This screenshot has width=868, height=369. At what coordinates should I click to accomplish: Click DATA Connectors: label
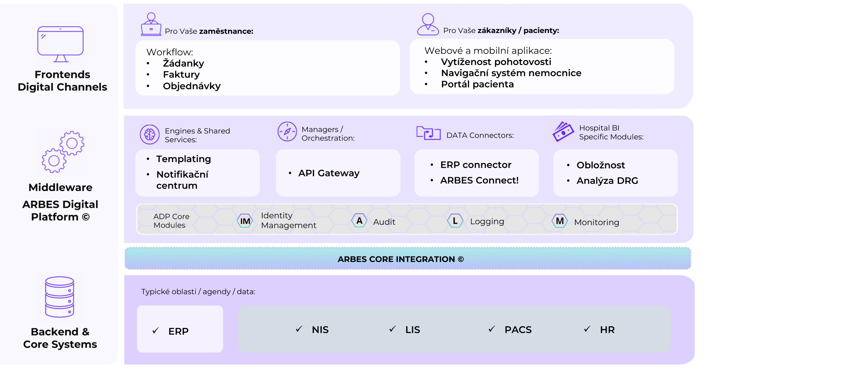pyautogui.click(x=480, y=135)
